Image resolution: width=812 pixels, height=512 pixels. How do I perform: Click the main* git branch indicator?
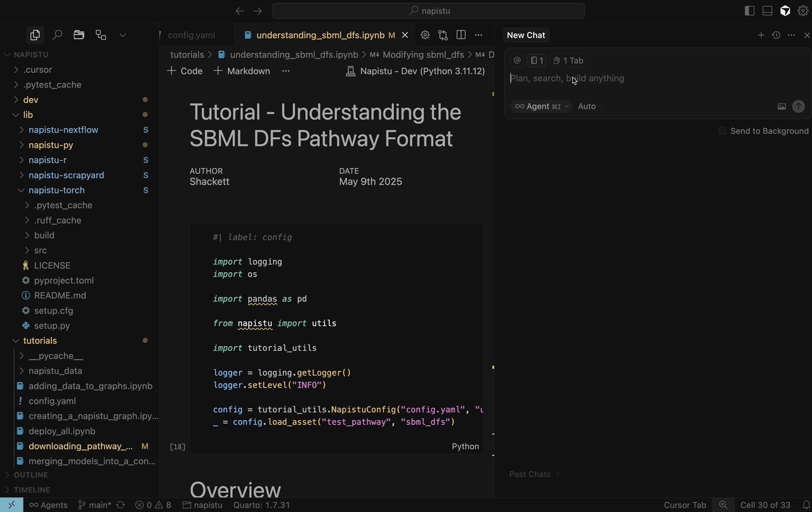[x=94, y=505]
